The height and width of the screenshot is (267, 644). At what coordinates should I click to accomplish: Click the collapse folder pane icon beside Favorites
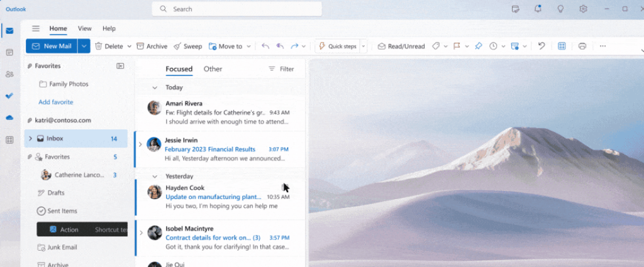click(120, 65)
